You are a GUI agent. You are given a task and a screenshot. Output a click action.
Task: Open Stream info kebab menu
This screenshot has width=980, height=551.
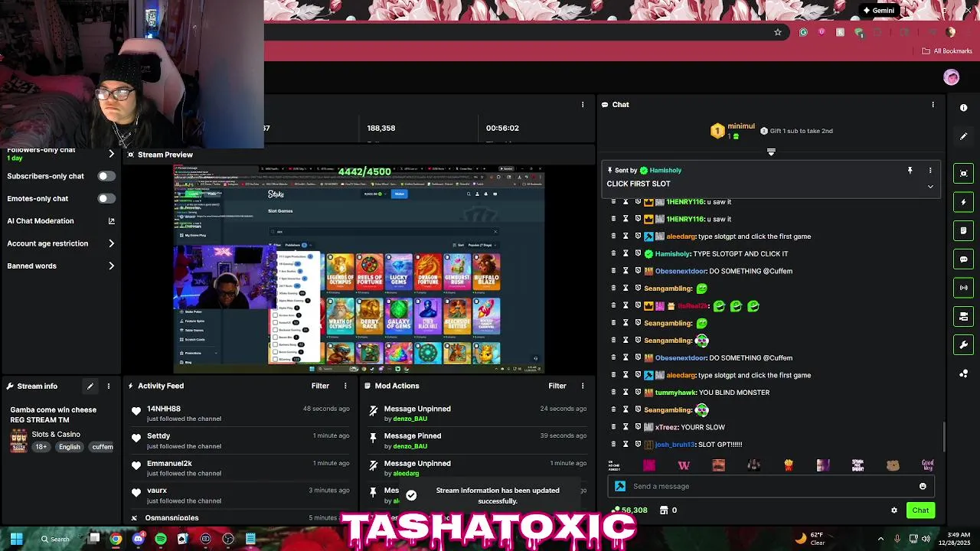109,386
